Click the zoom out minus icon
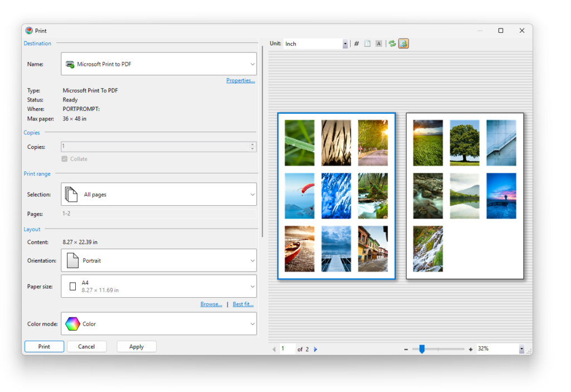 point(406,349)
